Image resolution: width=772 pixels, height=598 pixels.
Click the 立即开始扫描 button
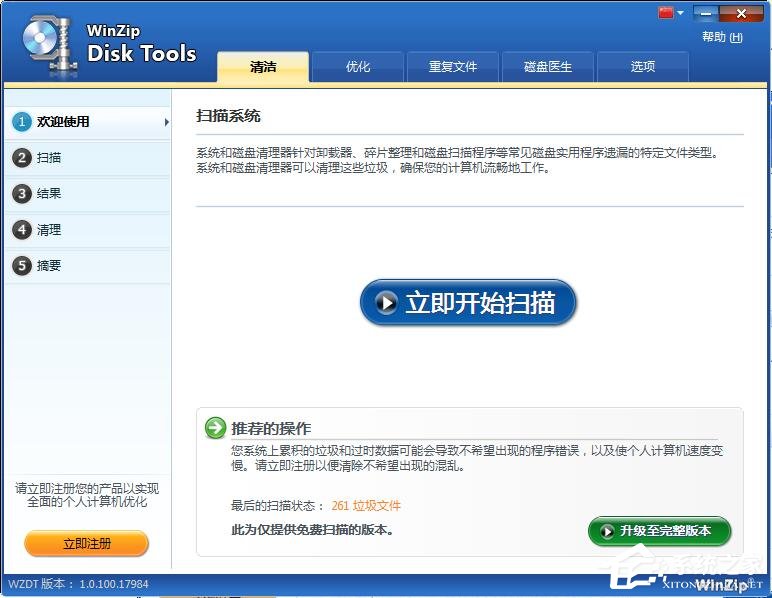(468, 302)
